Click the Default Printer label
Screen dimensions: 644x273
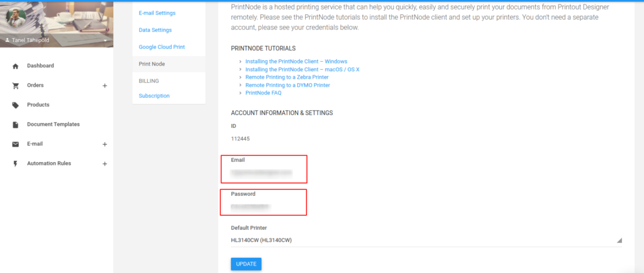[x=249, y=228]
